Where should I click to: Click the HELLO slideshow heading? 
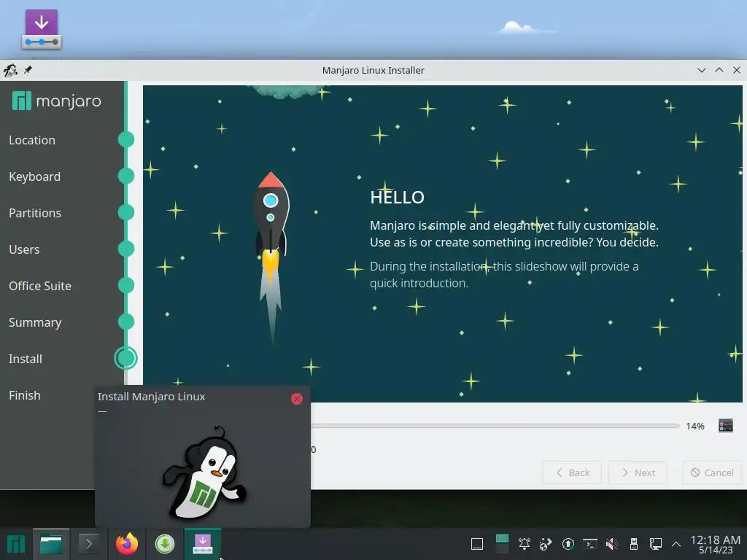(397, 197)
